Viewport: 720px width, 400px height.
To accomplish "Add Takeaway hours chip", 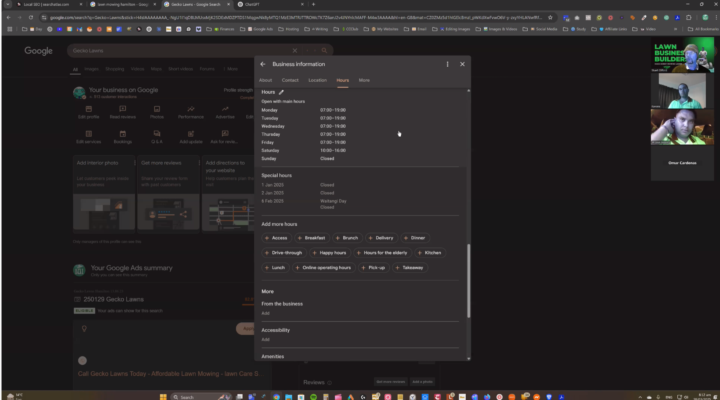I will pyautogui.click(x=410, y=267).
